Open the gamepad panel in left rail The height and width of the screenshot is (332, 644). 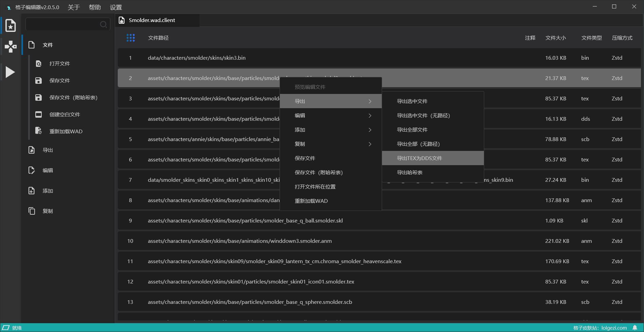(x=11, y=46)
